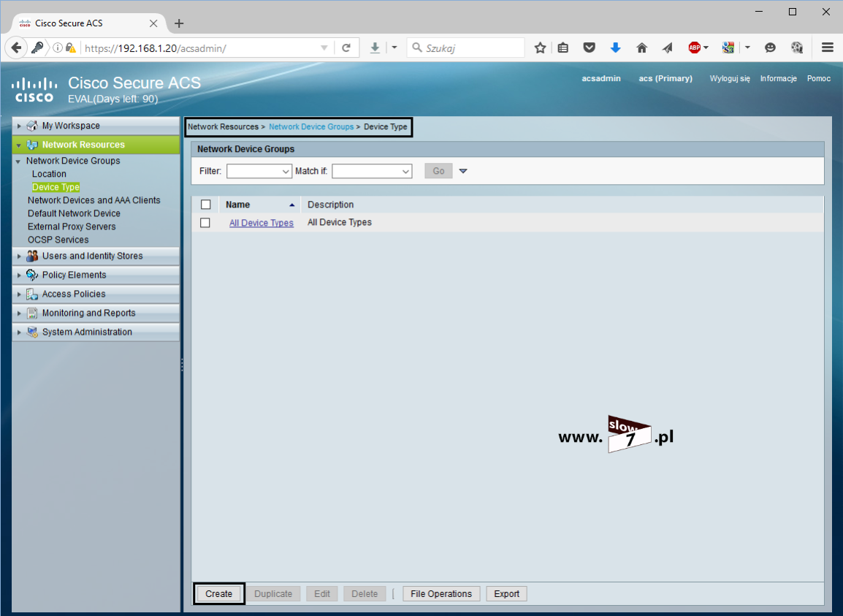The image size is (843, 616).
Task: Click the browser back arrow button
Action: coord(16,48)
